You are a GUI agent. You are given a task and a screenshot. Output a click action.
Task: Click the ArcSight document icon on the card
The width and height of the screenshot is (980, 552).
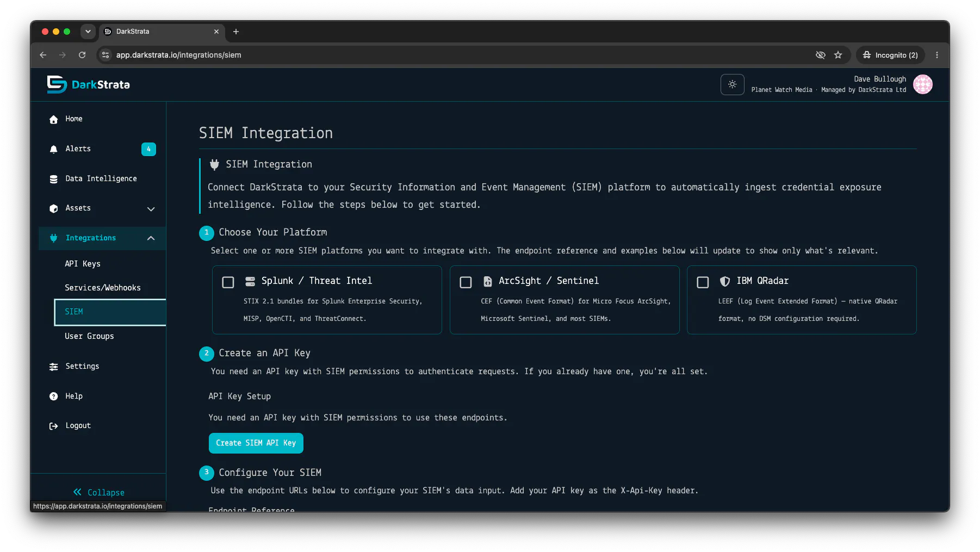pos(488,281)
